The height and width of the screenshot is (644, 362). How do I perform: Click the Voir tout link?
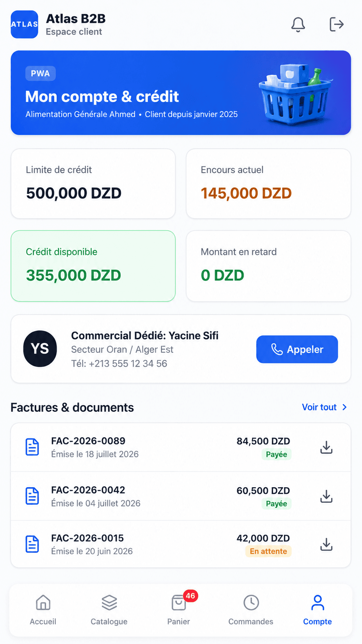(x=319, y=407)
